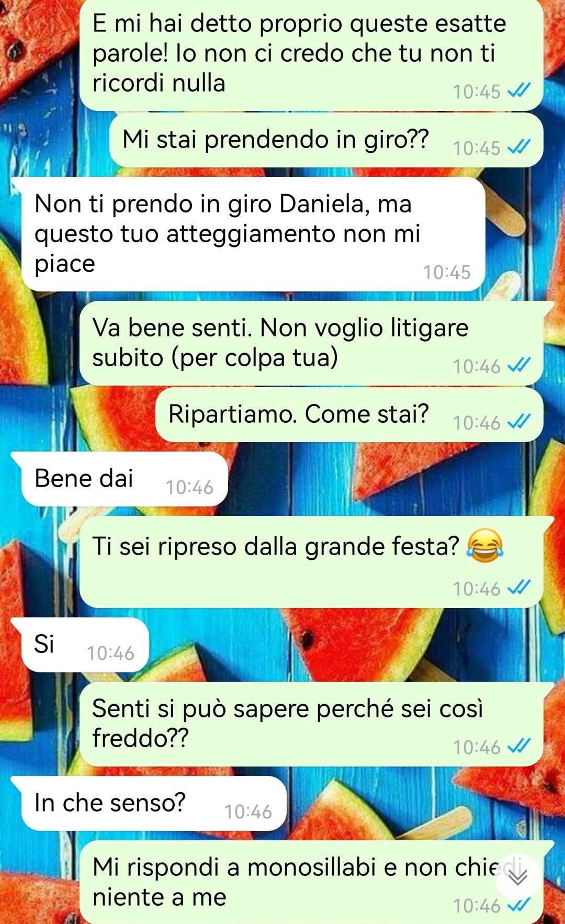Tap the read ticks on the 'Senti si può sapere' message
Image resolution: width=565 pixels, height=924 pixels.
tap(519, 746)
